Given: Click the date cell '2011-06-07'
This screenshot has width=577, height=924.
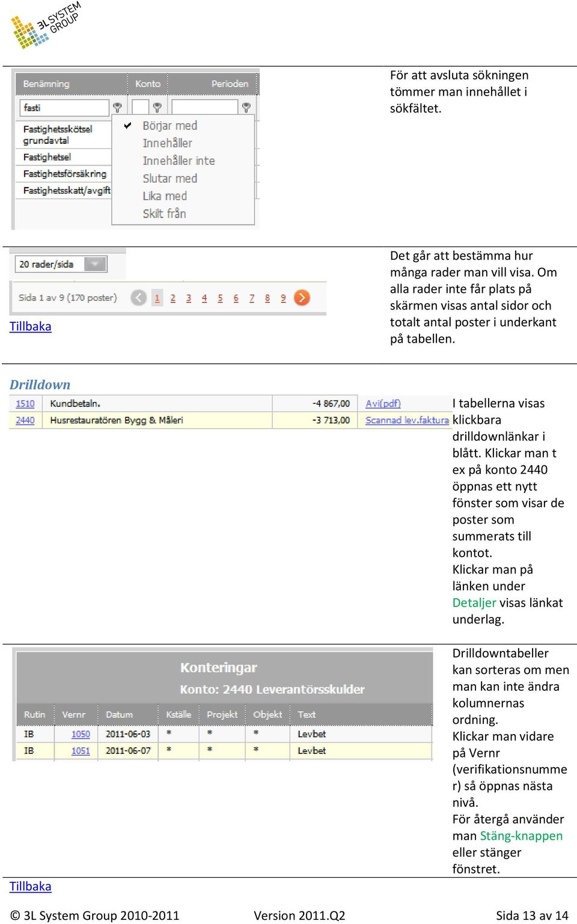Looking at the screenshot, I should tap(128, 751).
